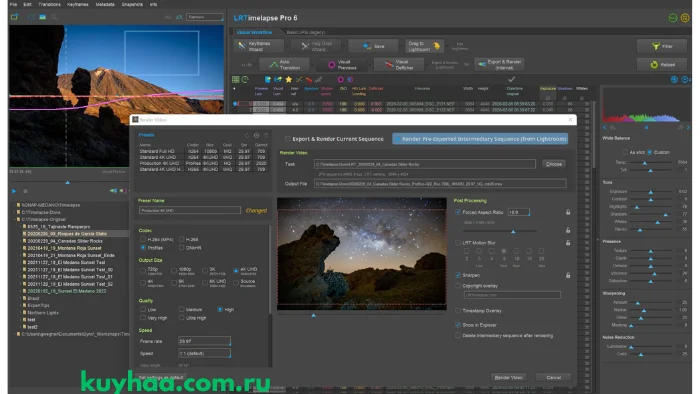Click the Reload button
Screen dimensions: 700x394
click(x=662, y=65)
